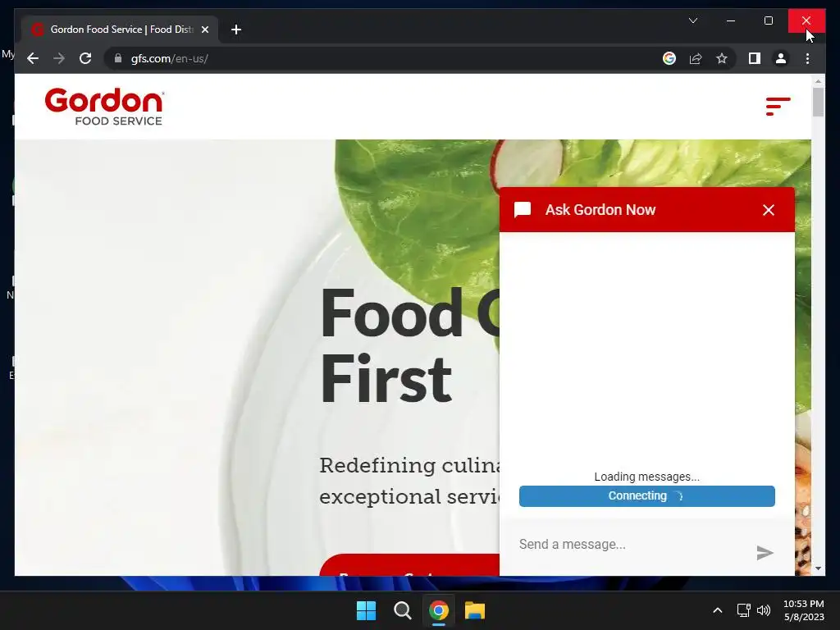Expand the tab search chevron
The image size is (840, 630).
point(692,21)
